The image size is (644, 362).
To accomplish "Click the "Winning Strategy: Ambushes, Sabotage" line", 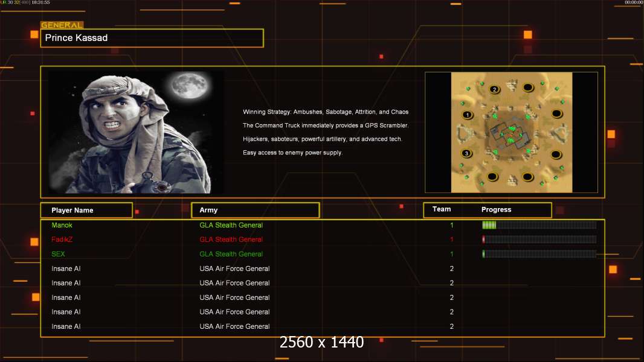I will point(325,112).
